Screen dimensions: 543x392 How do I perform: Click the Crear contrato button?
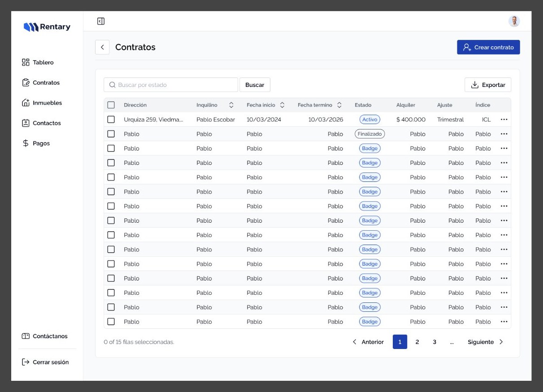pos(488,47)
